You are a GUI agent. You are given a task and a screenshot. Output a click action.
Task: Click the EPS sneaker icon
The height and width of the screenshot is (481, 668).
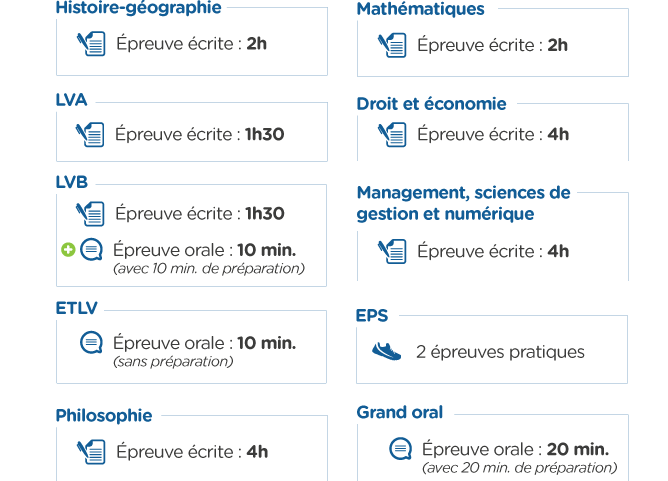386,352
